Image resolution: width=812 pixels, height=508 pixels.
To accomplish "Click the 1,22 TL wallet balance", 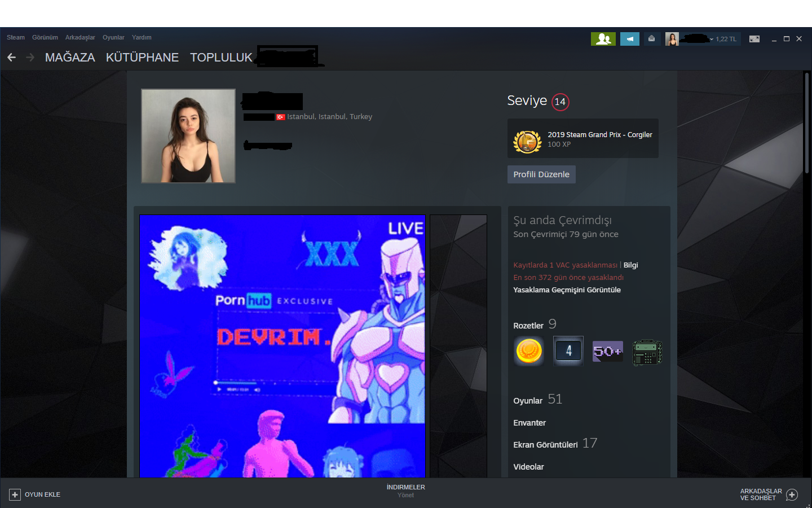I will pyautogui.click(x=726, y=39).
